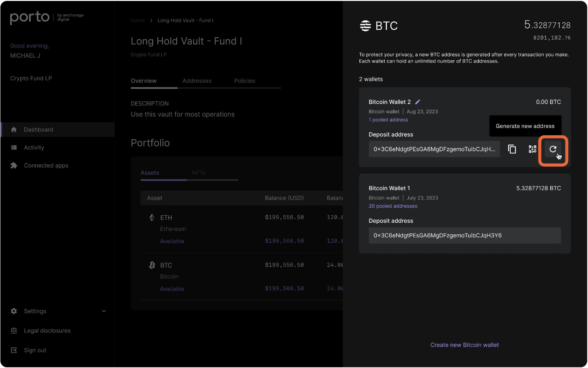Click the 2 wallets count label

click(x=371, y=79)
